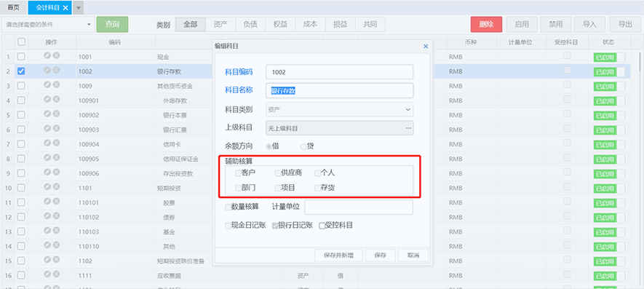
Task: Check the row checkbox for 1001 现金
Action: 21,57
